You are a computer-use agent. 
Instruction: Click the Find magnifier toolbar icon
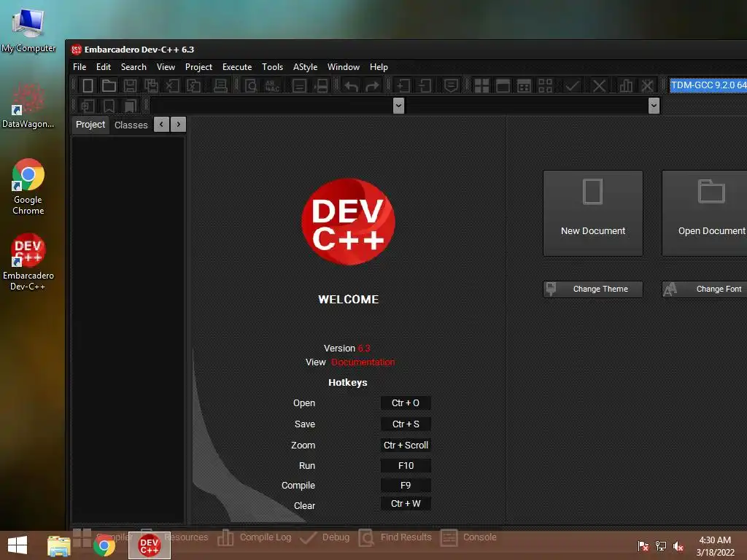[x=251, y=86]
